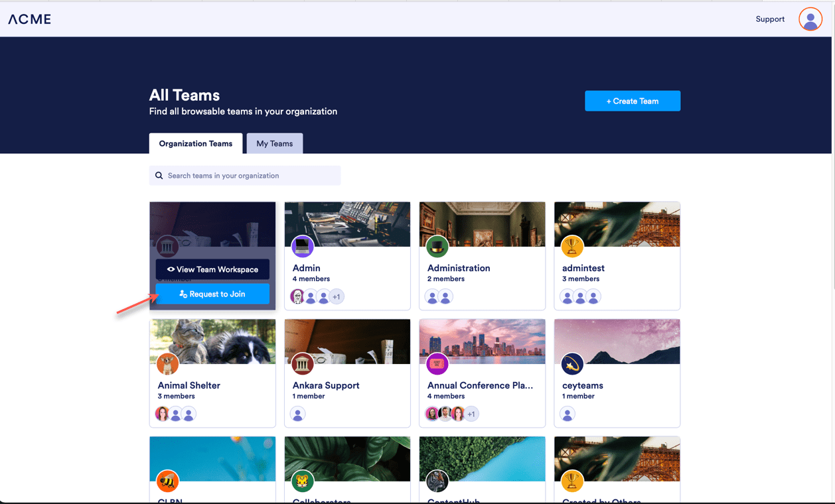
Task: Open the user profile avatar menu
Action: (x=810, y=19)
